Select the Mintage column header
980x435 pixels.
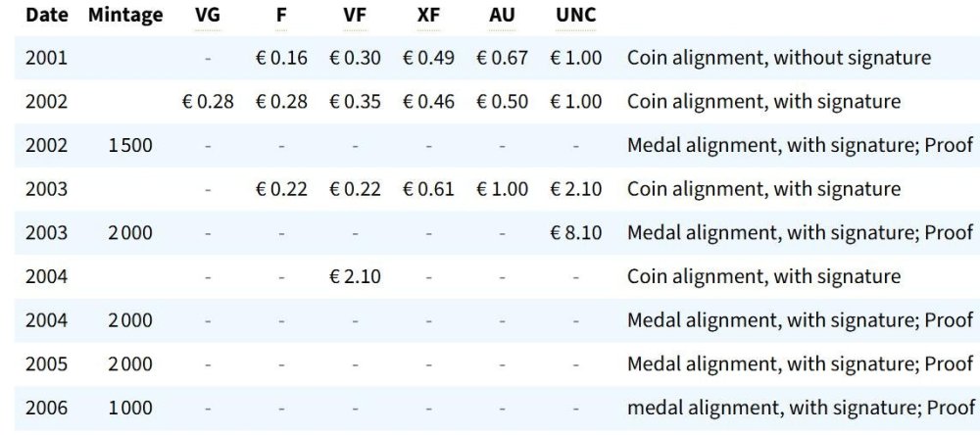125,16
